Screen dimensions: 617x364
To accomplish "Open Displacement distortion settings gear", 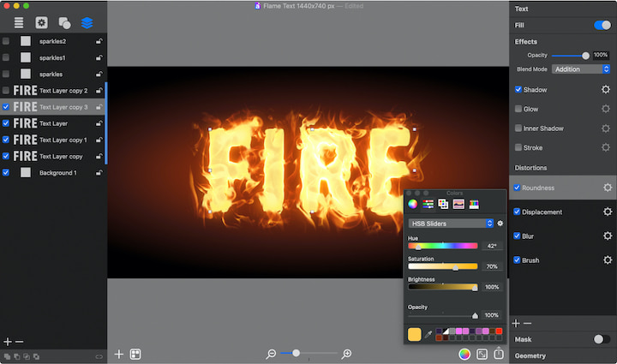I will (608, 212).
